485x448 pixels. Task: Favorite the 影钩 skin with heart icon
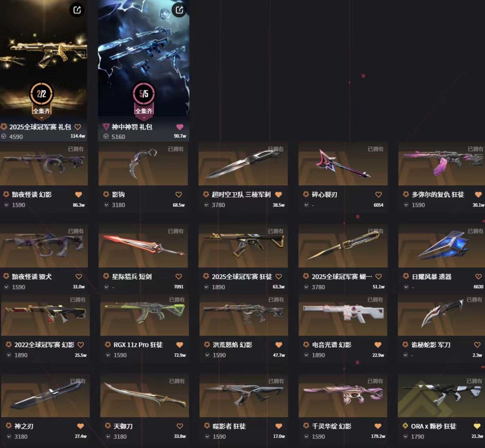coord(178,195)
